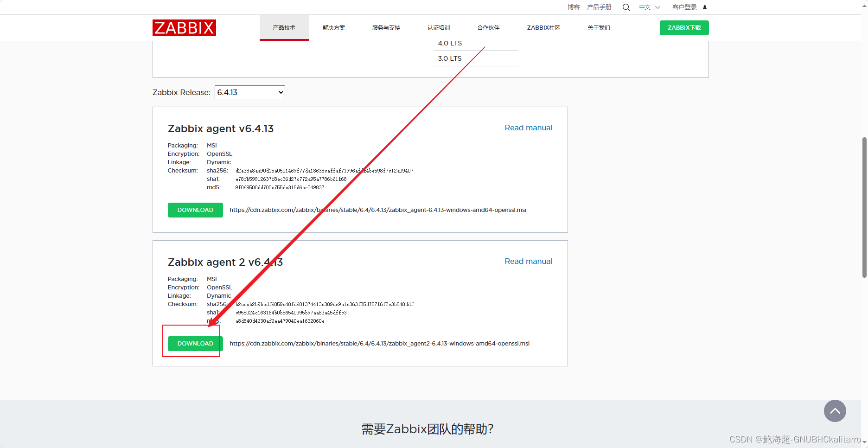868x448 pixels.
Task: Click the agent 2 sha256 checksum value
Action: point(324,304)
